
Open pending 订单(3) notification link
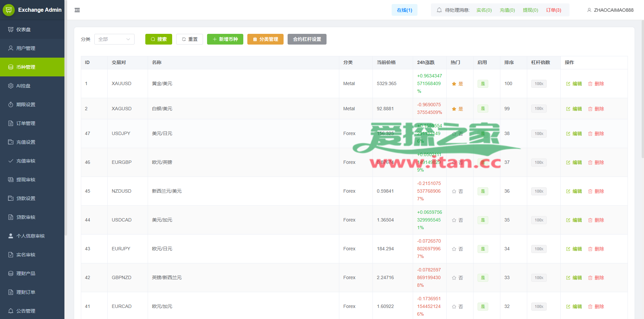pyautogui.click(x=553, y=10)
